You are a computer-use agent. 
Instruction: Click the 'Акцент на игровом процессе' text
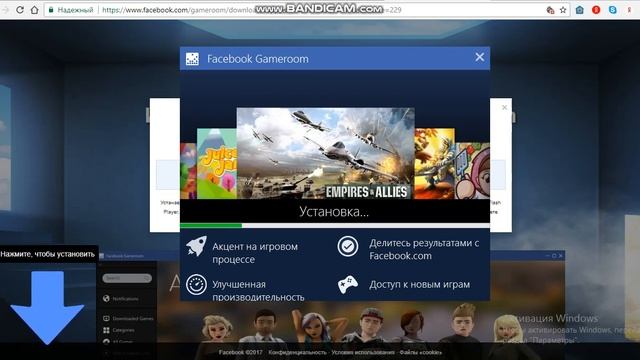pyautogui.click(x=255, y=253)
